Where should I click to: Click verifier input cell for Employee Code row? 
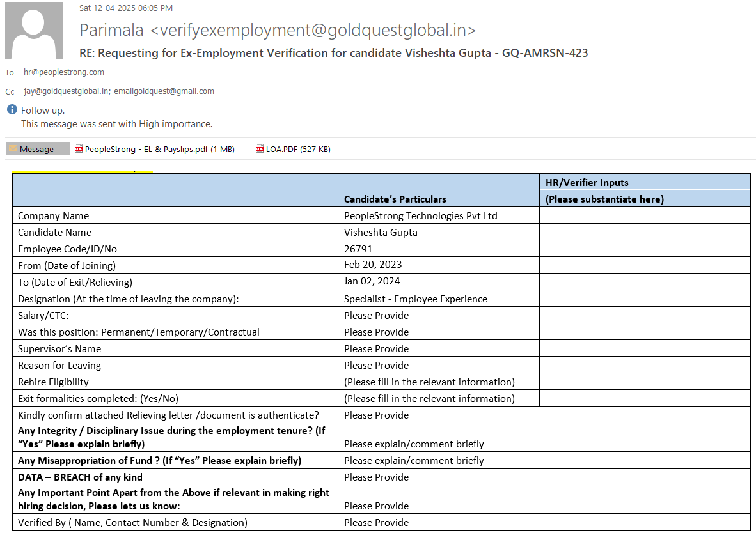click(645, 249)
